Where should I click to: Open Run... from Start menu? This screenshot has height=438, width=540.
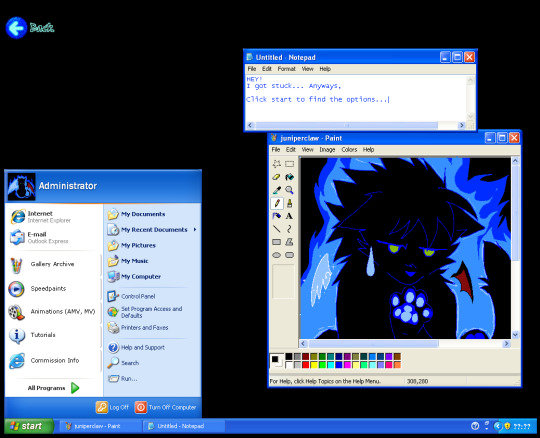[123, 379]
